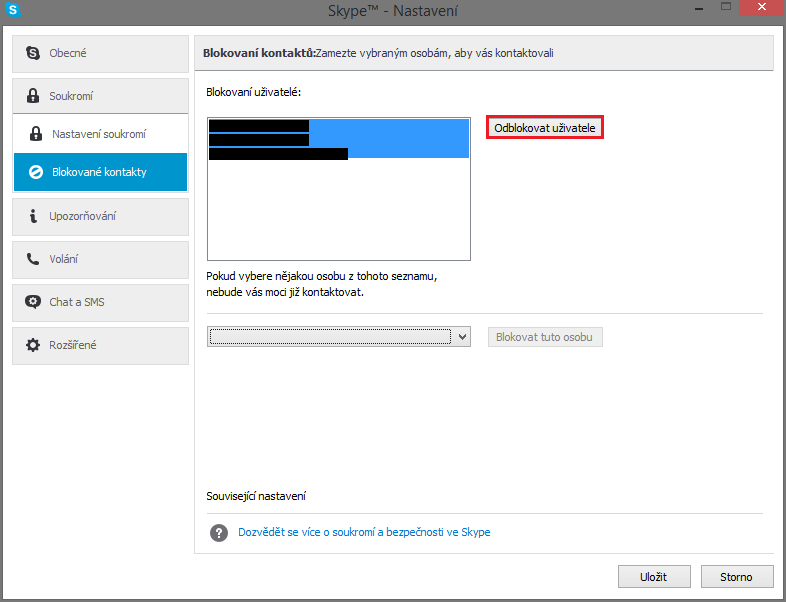786x602 pixels.
Task: Open the Soukromí settings section
Action: [x=100, y=96]
